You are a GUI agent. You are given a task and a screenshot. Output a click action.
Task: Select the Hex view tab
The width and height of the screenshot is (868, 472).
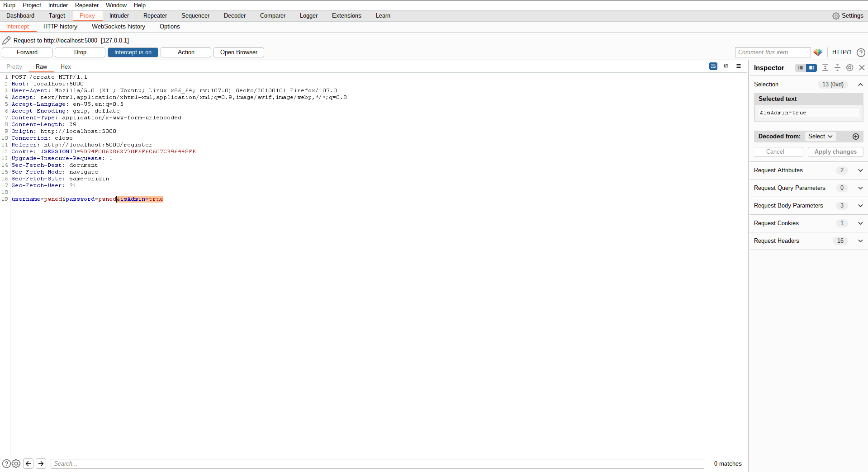[x=66, y=67]
